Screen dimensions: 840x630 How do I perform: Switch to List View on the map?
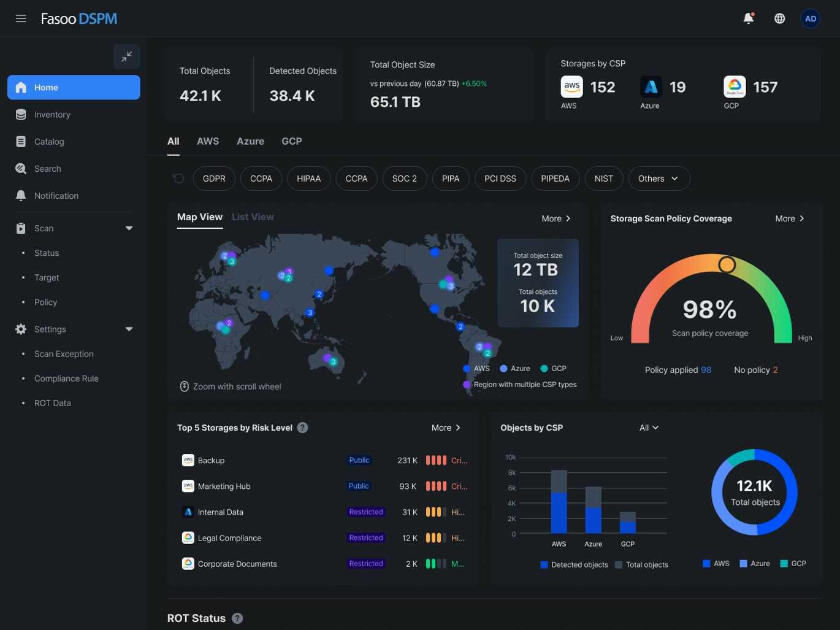pyautogui.click(x=252, y=217)
